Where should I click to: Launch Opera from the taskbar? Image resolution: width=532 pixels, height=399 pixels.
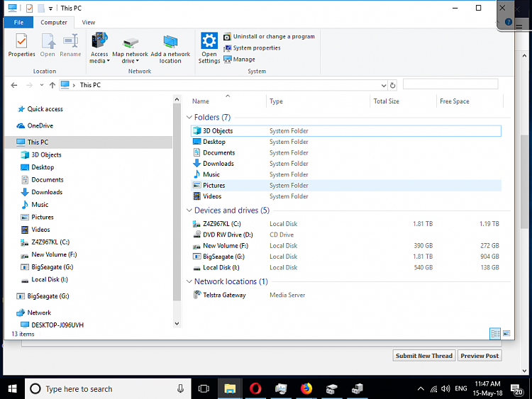pos(255,388)
